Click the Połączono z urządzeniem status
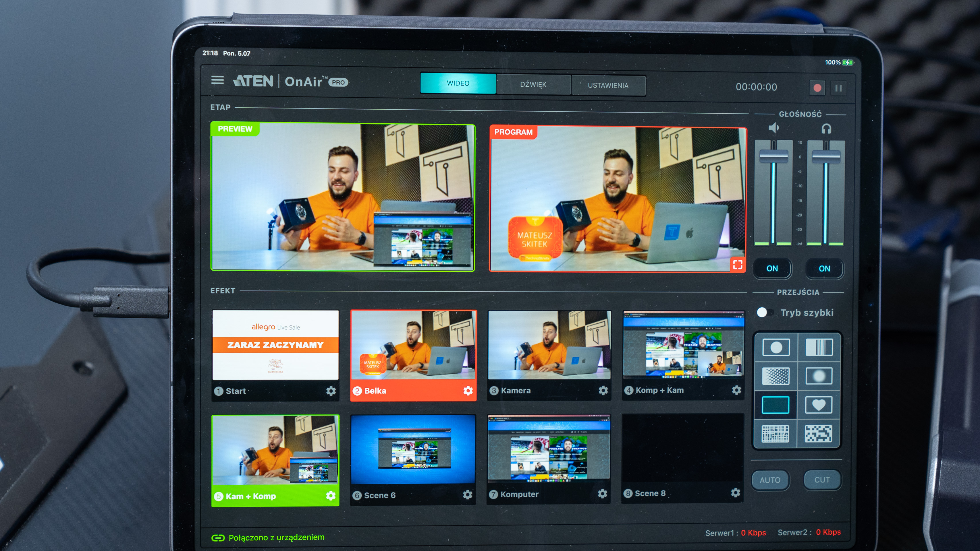The width and height of the screenshot is (980, 551). 277,537
